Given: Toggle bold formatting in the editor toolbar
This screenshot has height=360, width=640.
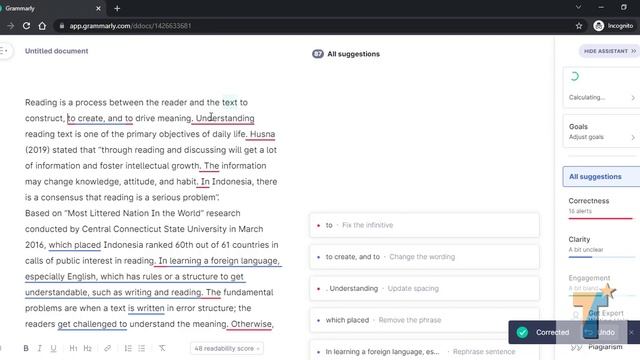Looking at the screenshot, I should point(26,348).
